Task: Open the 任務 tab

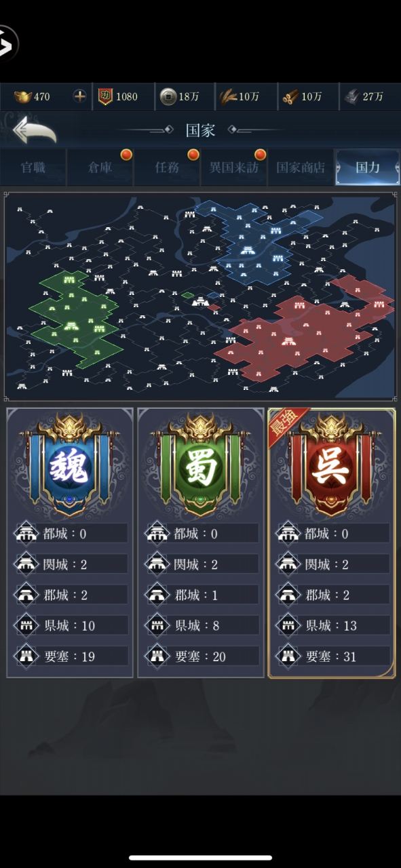Action: click(167, 167)
